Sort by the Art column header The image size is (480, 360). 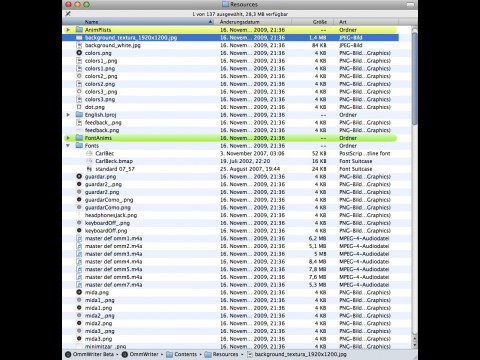tap(366, 22)
